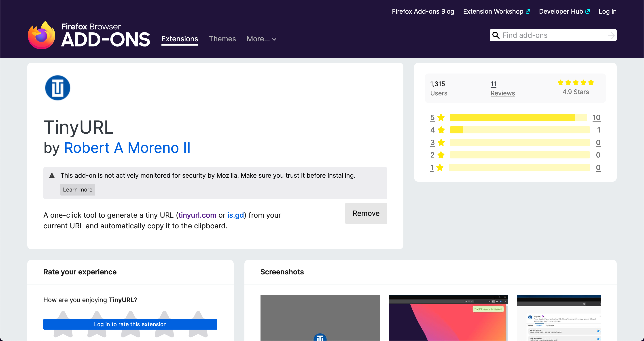Image resolution: width=644 pixels, height=341 pixels.
Task: Click the 1 rating number link
Action: 432,167
